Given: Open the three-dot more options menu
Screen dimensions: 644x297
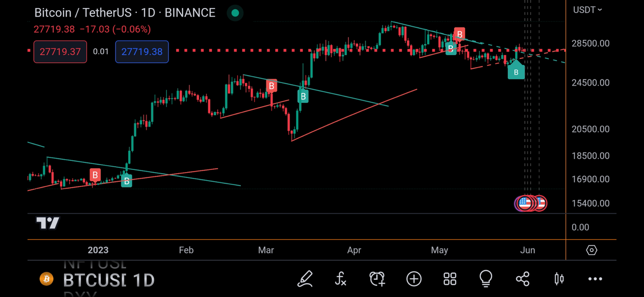Looking at the screenshot, I should [x=595, y=279].
